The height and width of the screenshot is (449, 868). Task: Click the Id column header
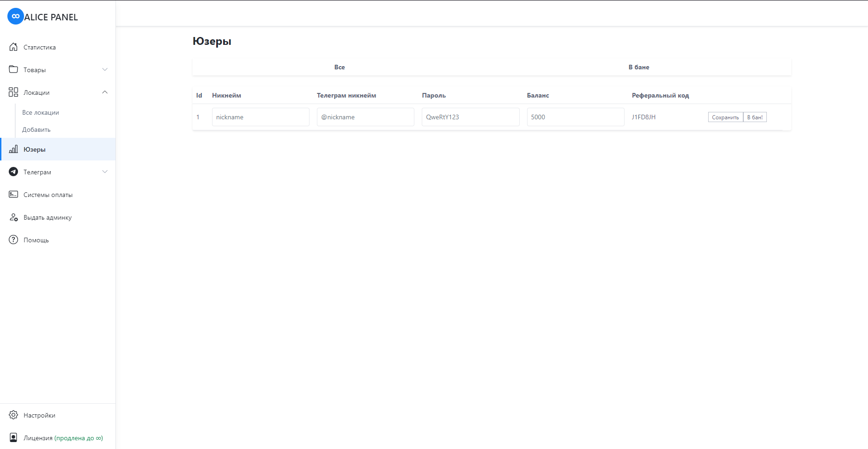tap(199, 95)
